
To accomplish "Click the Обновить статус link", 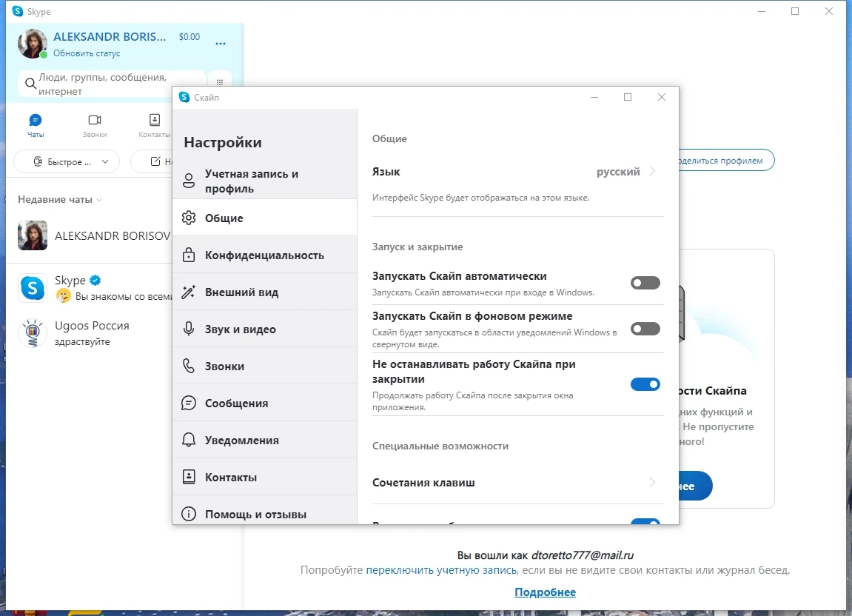I will pyautogui.click(x=87, y=53).
